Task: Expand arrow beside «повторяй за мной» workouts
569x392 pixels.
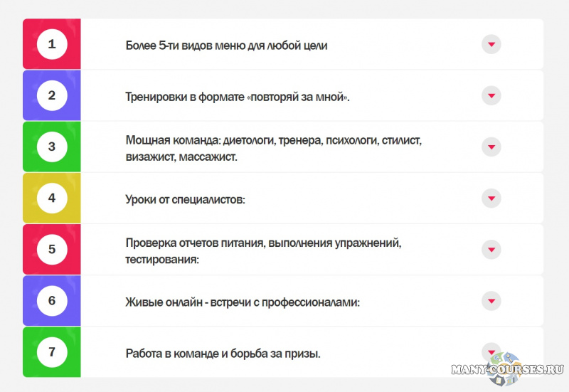Action: [491, 95]
